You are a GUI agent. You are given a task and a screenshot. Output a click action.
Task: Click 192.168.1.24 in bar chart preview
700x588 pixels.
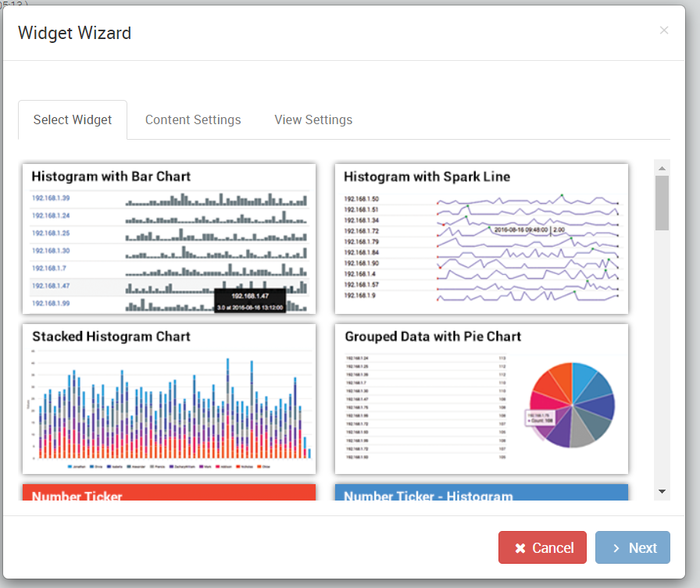coord(51,216)
